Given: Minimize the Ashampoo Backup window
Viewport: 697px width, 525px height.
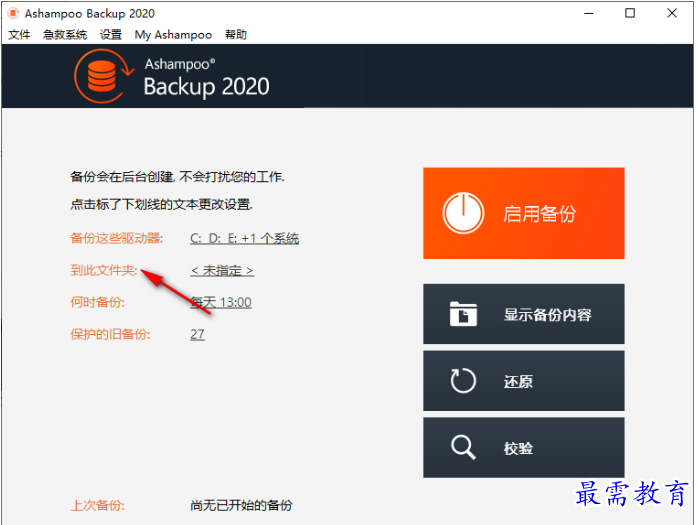Looking at the screenshot, I should (589, 13).
